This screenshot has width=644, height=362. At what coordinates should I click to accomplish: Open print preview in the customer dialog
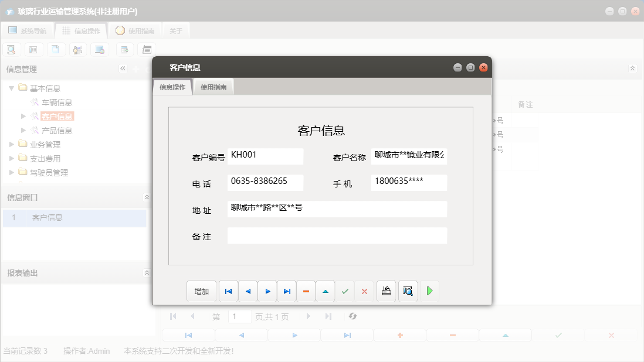(x=407, y=291)
